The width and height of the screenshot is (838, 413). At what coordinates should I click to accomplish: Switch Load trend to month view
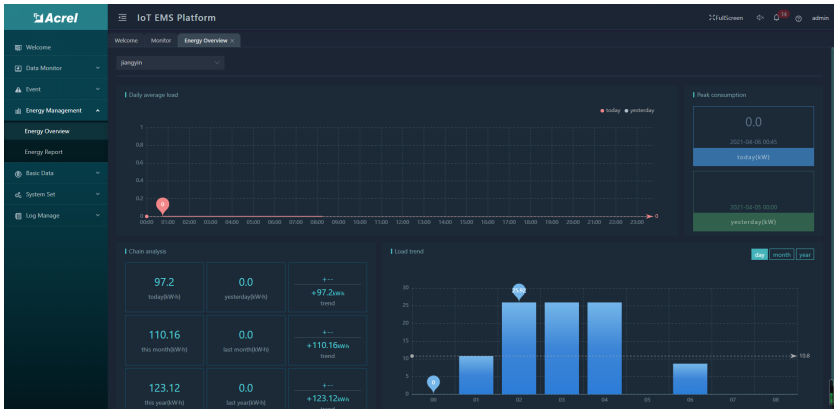pyautogui.click(x=781, y=255)
